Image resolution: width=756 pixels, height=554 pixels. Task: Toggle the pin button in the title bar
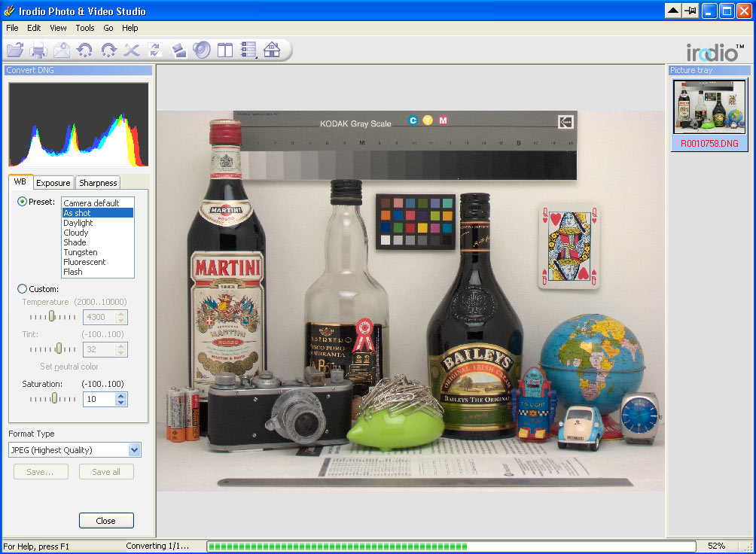click(689, 11)
